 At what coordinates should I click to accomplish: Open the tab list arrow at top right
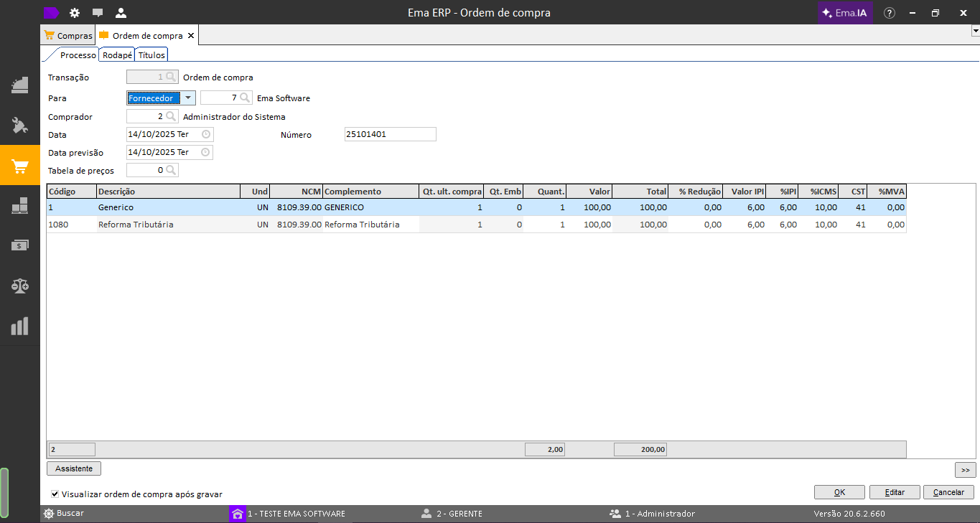tap(975, 32)
